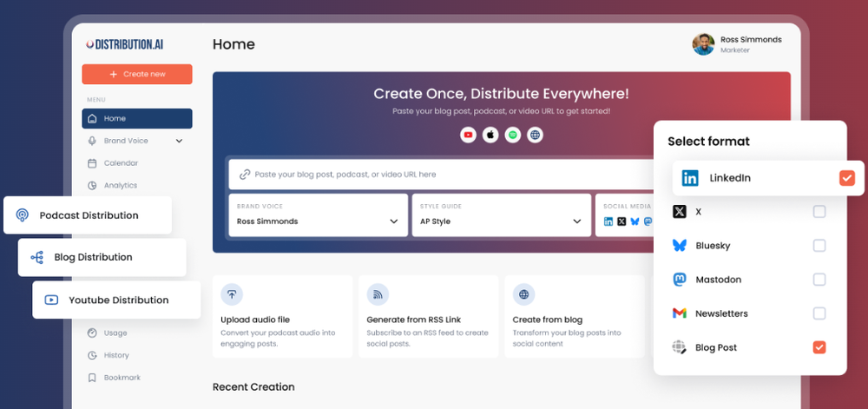Click the RSS feed icon
Screen dimensions: 868x409
coord(378,294)
